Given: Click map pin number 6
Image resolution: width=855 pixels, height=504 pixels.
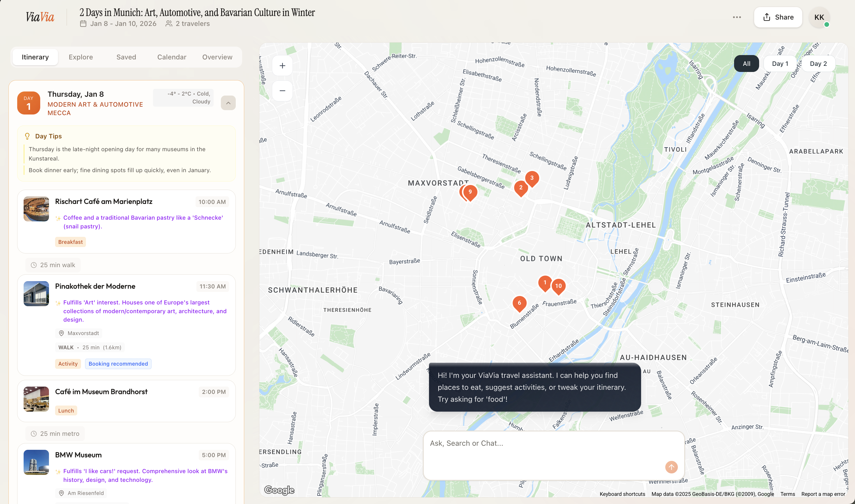Looking at the screenshot, I should pos(519,303).
